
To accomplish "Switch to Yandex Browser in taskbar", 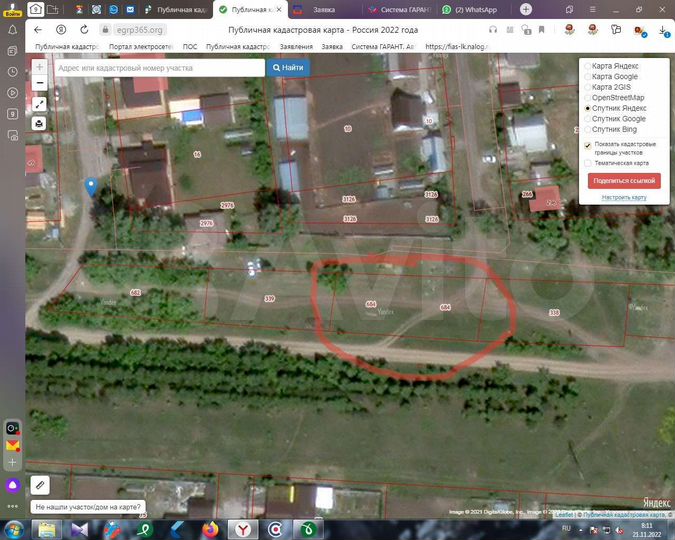I will coord(242,530).
